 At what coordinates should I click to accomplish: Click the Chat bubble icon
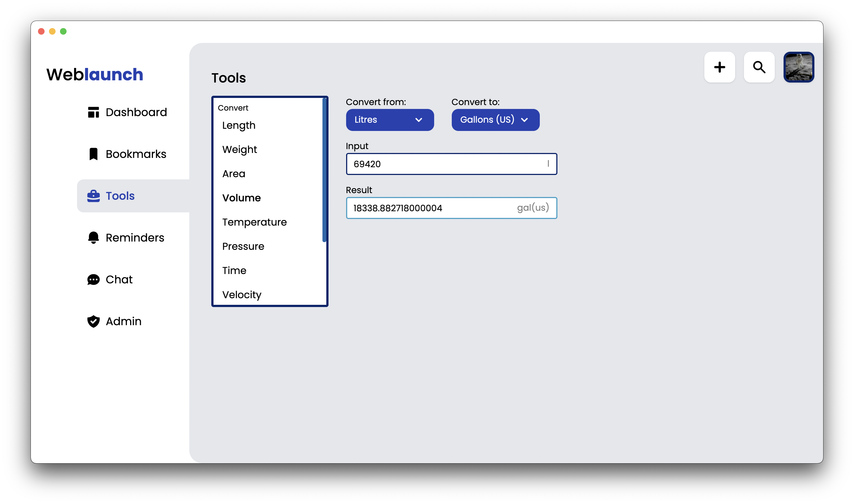point(93,280)
